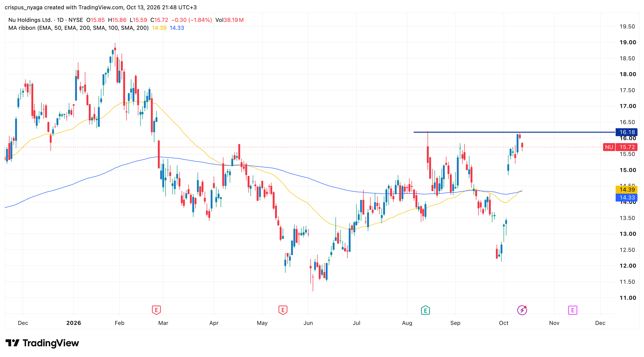The height and width of the screenshot is (357, 644).
Task: Click the Vol 38.19 M volume readout
Action: coord(229,20)
